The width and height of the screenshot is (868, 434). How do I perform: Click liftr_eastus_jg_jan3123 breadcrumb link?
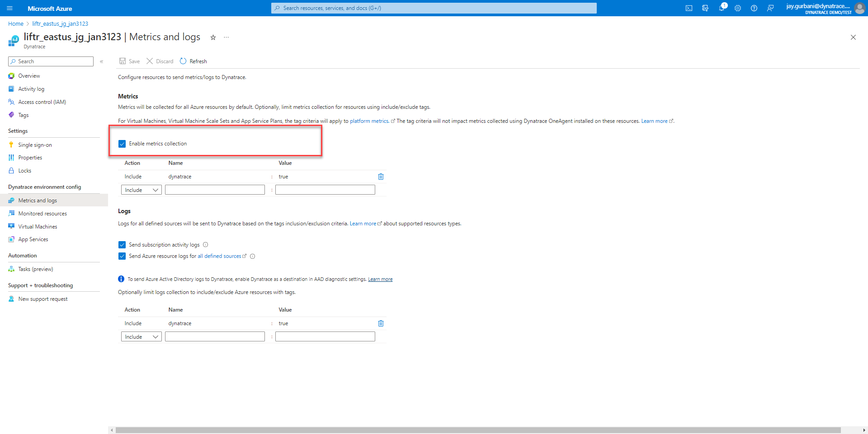60,24
